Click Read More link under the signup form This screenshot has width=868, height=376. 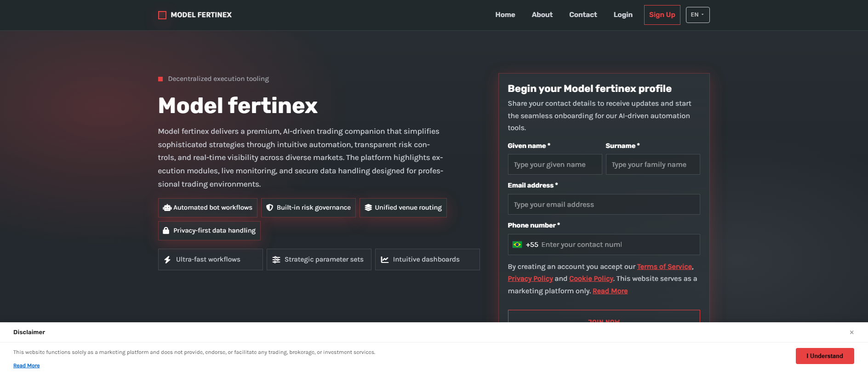610,291
